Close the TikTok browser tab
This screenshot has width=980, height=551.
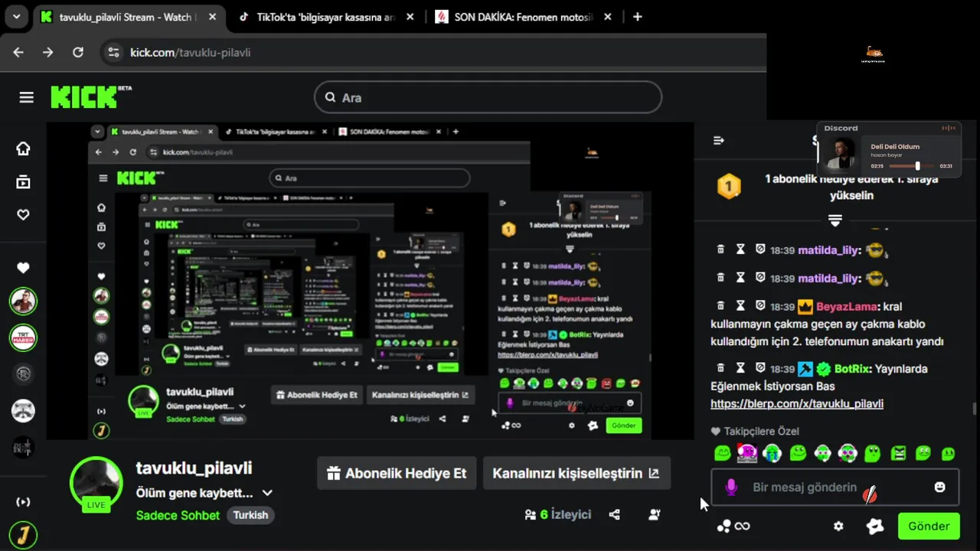pos(410,17)
